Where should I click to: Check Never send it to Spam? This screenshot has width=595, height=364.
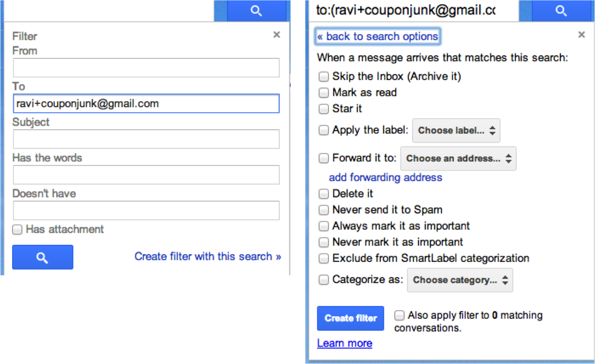click(x=323, y=210)
